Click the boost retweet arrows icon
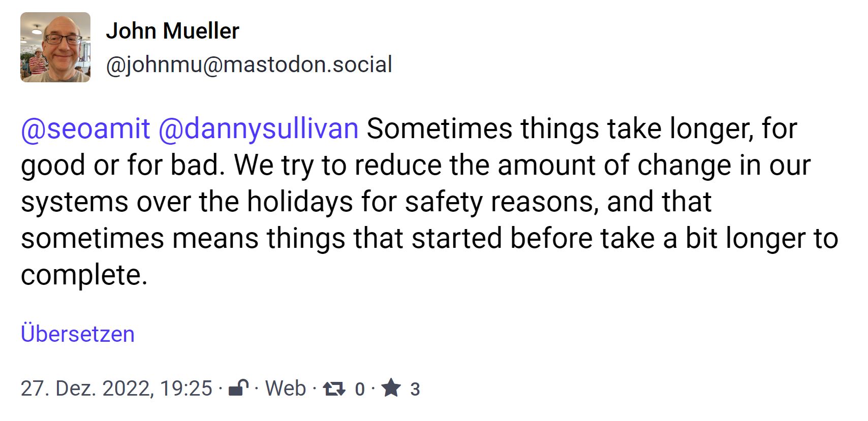 click(x=334, y=389)
